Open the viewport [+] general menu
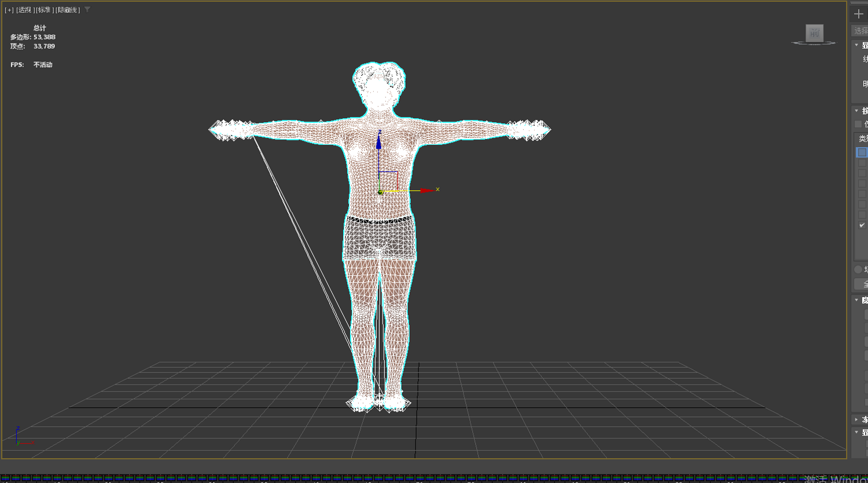 point(9,10)
